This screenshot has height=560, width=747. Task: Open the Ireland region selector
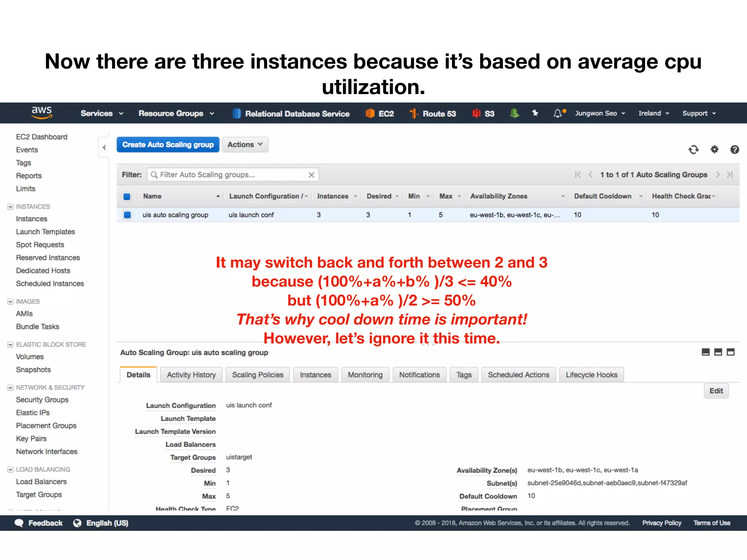point(654,113)
